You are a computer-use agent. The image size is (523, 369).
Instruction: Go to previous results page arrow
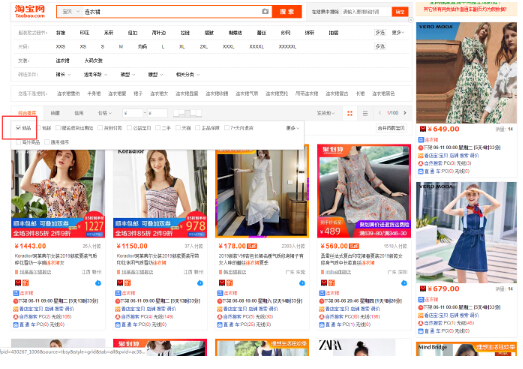tap(380, 113)
